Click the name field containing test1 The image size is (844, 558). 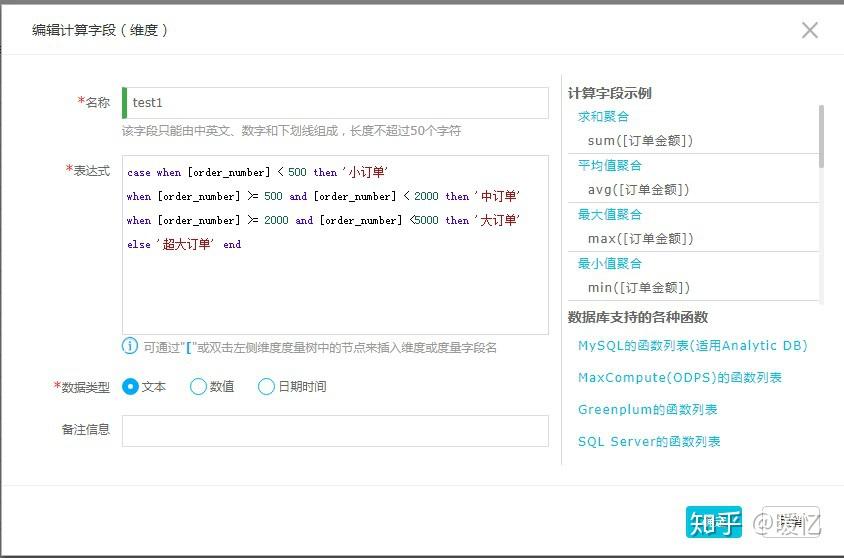335,103
